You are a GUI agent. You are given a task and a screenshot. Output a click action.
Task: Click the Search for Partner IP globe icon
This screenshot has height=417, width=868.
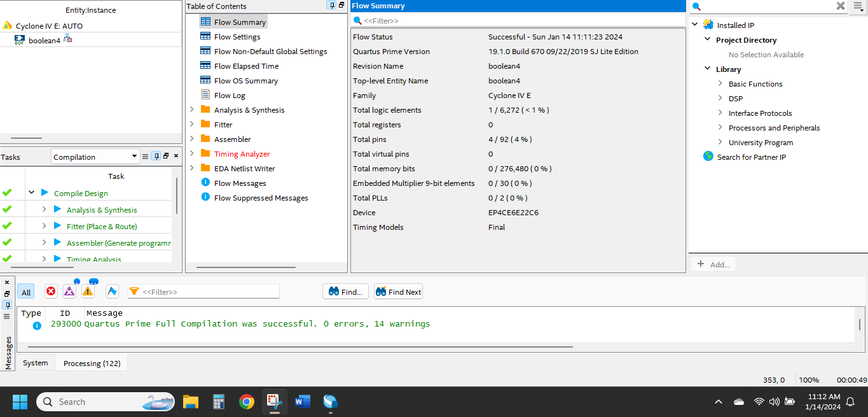coord(708,156)
